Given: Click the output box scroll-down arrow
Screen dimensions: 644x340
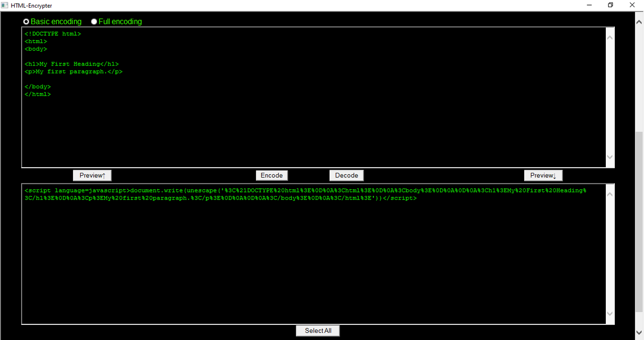Looking at the screenshot, I should tap(610, 314).
